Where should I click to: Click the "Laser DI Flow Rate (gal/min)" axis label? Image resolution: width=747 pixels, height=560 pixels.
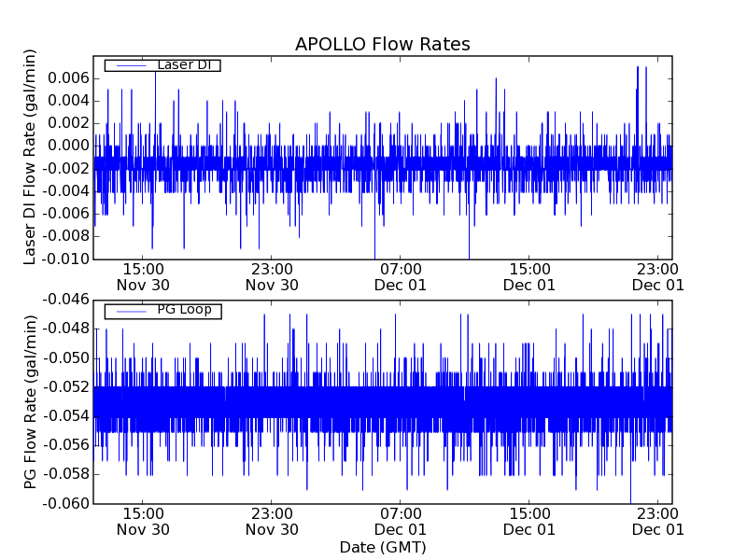[31, 157]
